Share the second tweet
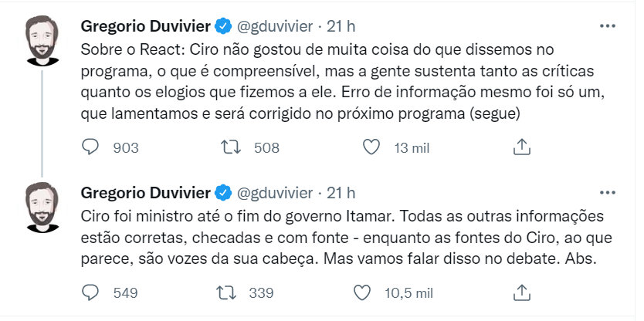644x321 pixels. pos(521,292)
